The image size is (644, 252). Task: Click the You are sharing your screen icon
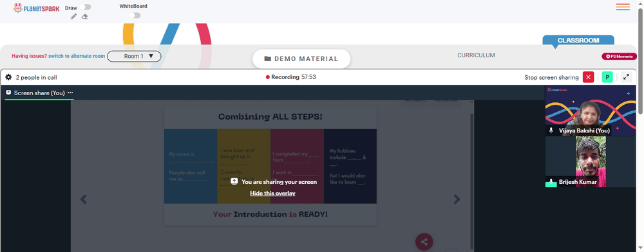[x=234, y=181]
